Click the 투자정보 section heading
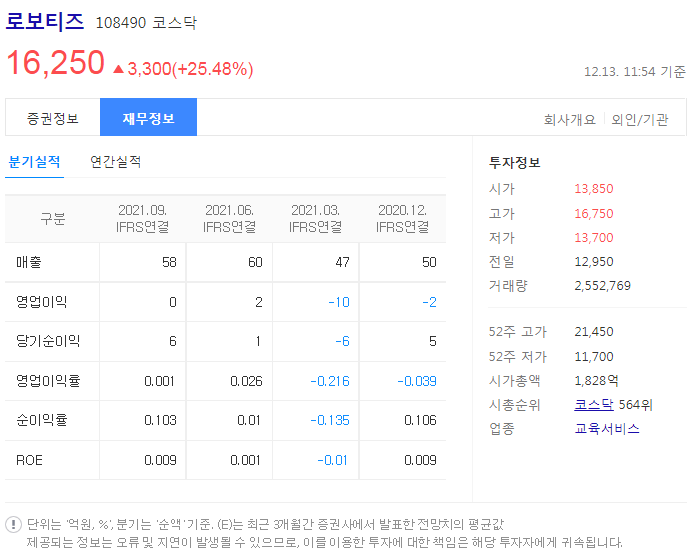Image resolution: width=694 pixels, height=558 pixels. point(514,162)
